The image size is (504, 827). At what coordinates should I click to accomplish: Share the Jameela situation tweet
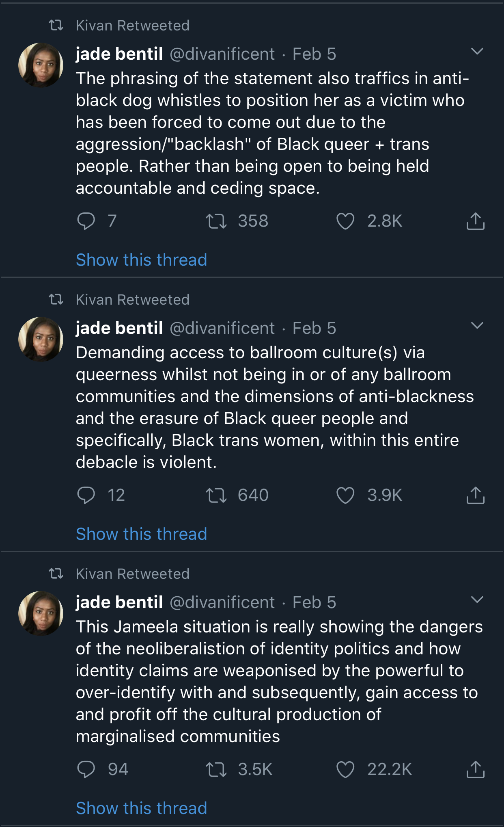pyautogui.click(x=476, y=769)
